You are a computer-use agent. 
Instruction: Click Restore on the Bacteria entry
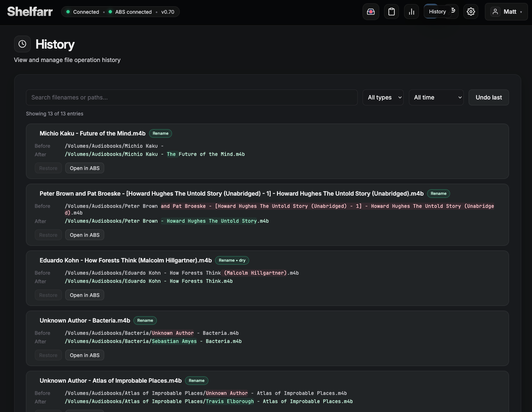click(48, 355)
